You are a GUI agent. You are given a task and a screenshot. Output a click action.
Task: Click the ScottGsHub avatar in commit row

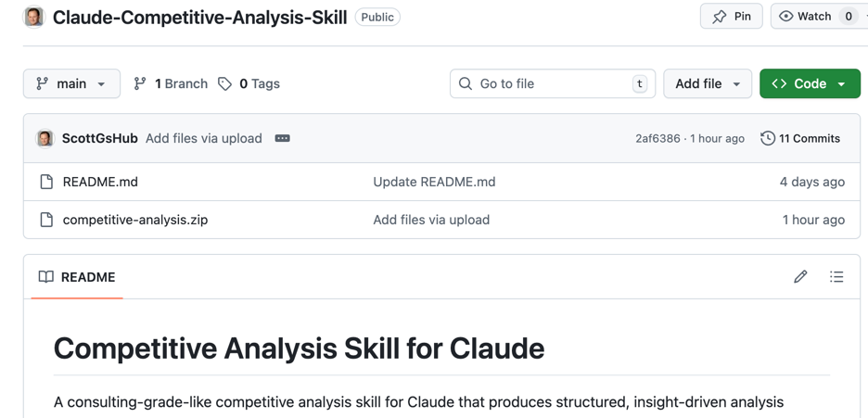[45, 138]
